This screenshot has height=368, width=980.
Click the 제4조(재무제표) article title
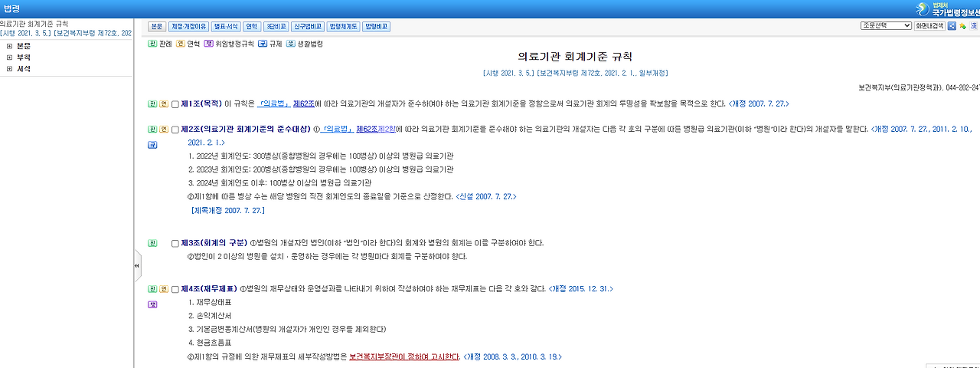click(x=209, y=289)
